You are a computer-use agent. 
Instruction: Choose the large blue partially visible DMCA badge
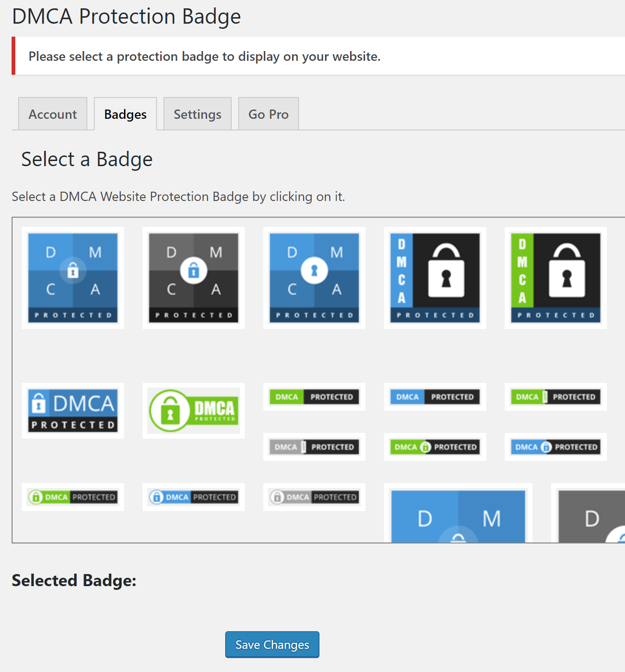pos(458,516)
